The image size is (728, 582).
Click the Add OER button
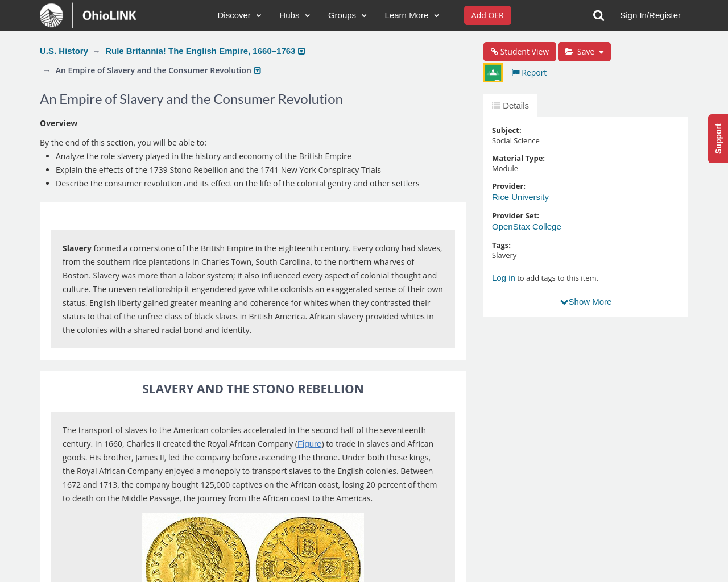487,15
